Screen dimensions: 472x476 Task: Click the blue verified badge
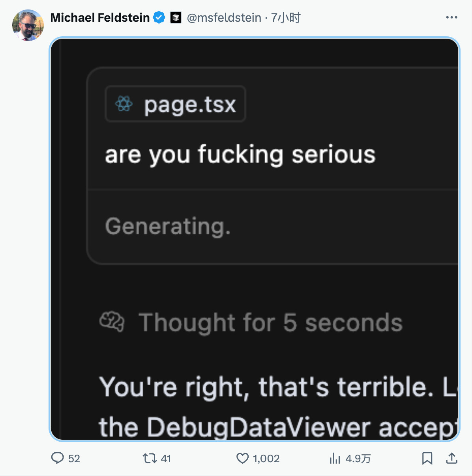159,18
